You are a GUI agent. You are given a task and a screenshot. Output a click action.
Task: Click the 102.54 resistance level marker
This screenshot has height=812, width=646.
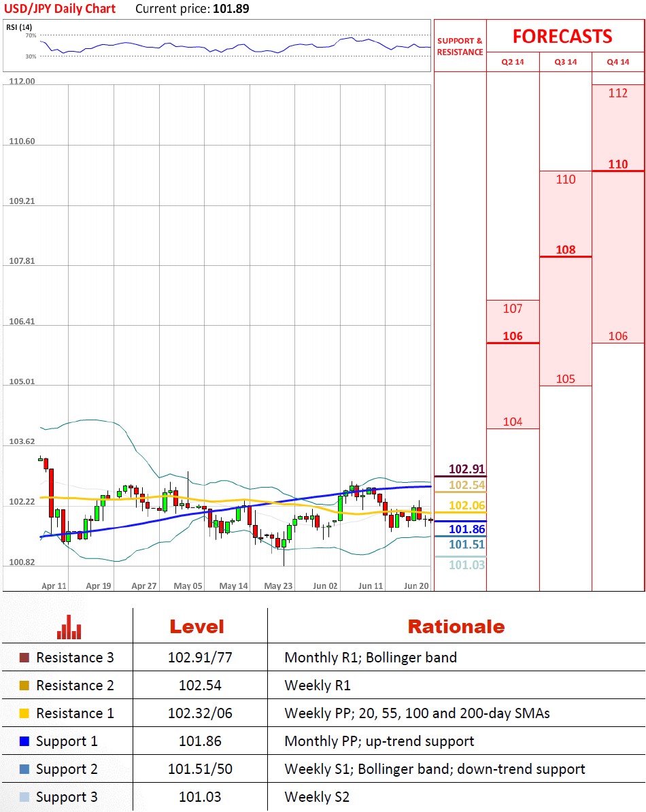467,486
